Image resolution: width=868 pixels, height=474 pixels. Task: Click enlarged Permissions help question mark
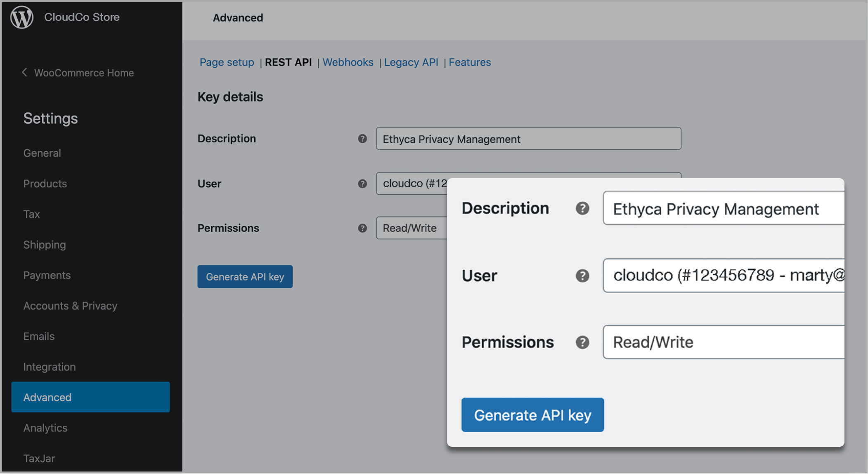point(582,342)
